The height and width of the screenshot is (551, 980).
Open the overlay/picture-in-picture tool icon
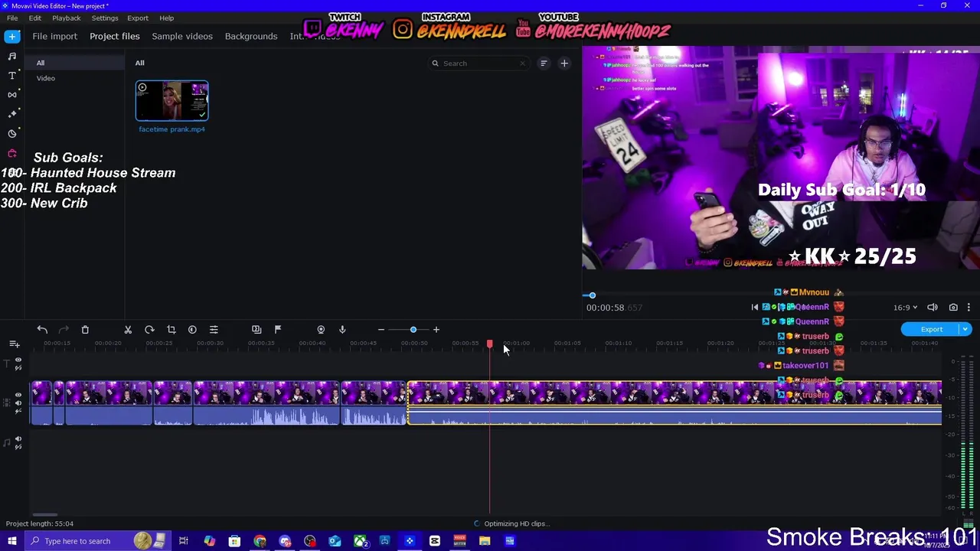pyautogui.click(x=256, y=330)
